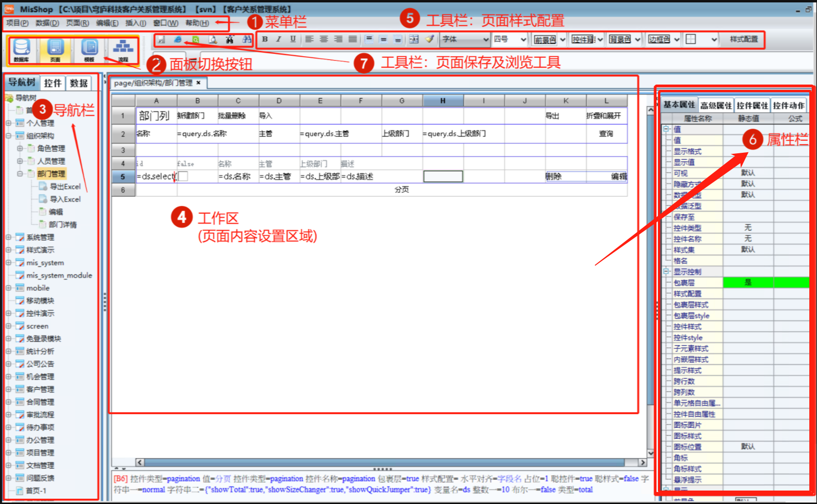Screen dimensions: 817x504
Task: Expand the 人员管理 tree node
Action: (x=20, y=161)
